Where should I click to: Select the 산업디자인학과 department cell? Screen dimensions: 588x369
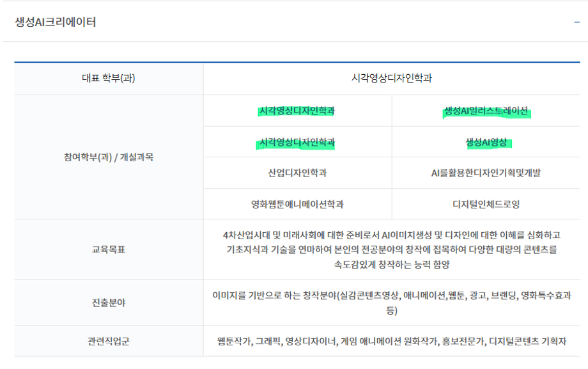coord(297,173)
